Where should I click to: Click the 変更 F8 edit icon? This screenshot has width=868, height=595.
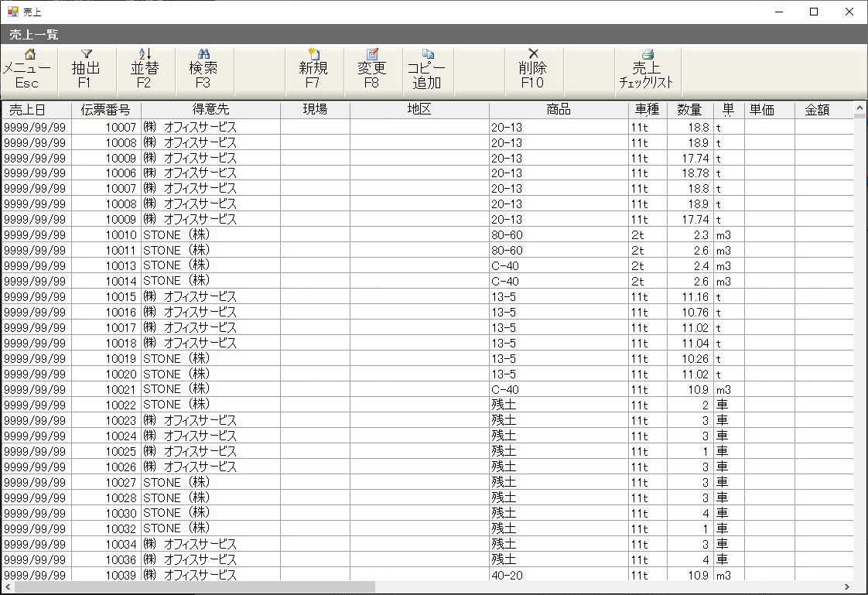pos(372,70)
